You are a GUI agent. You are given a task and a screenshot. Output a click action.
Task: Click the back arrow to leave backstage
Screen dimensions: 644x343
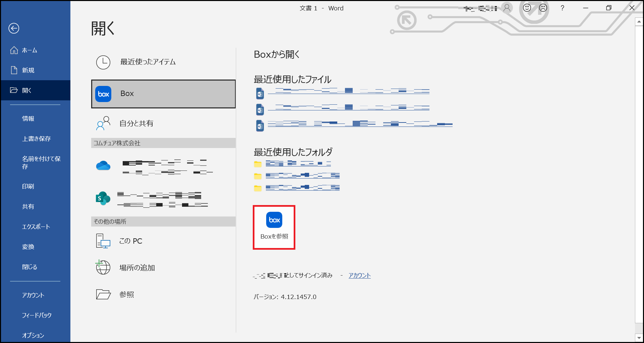point(14,29)
